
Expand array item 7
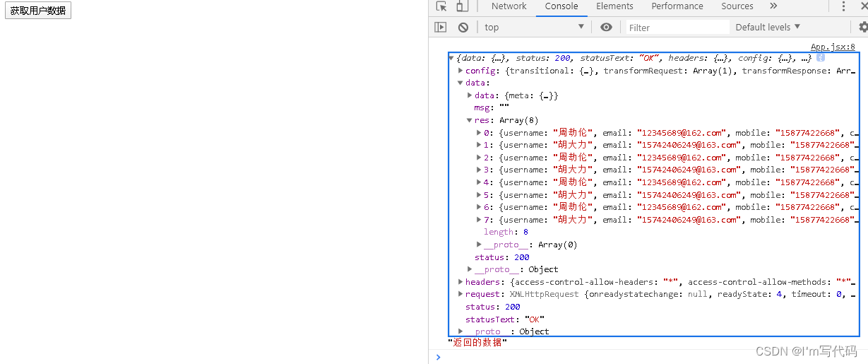(x=479, y=220)
